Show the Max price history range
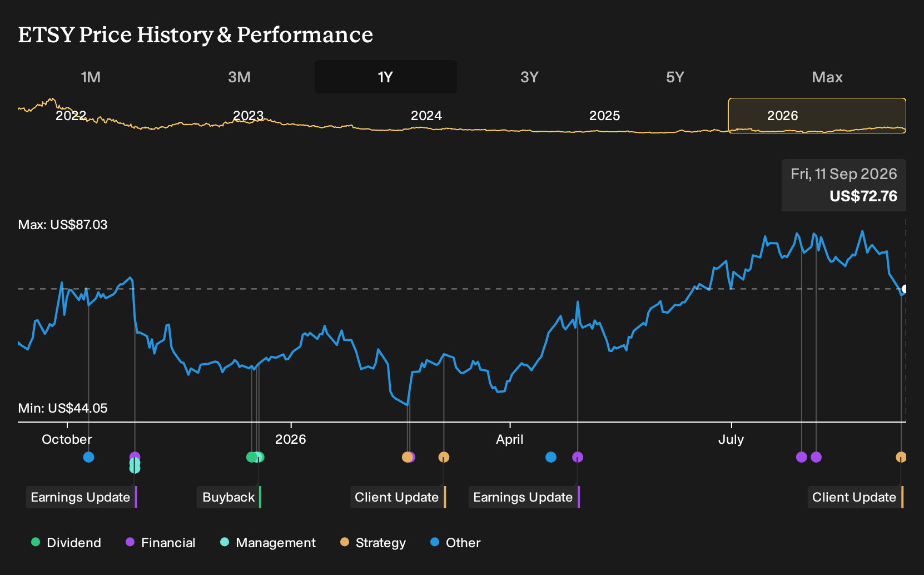The width and height of the screenshot is (924, 575). click(827, 77)
